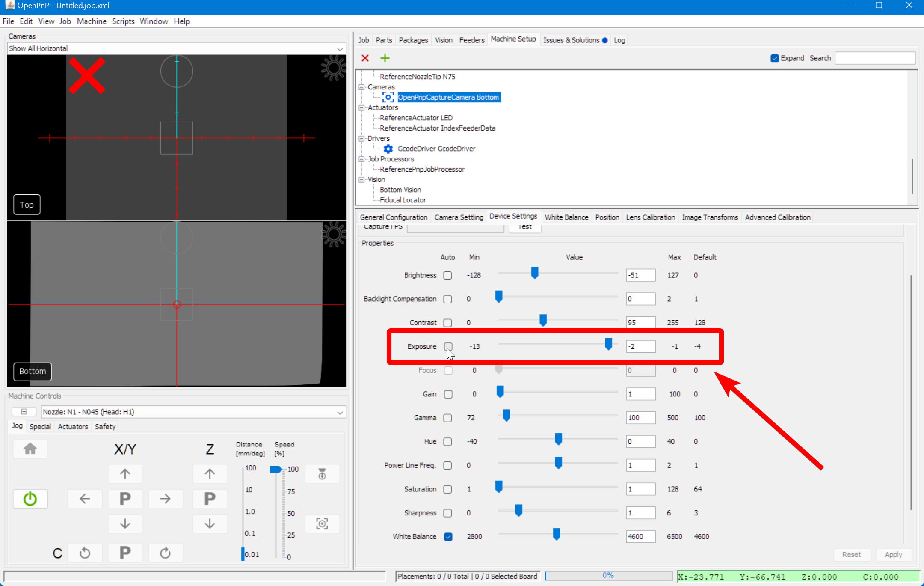924x586 pixels.
Task: Click the Apply button
Action: pyautogui.click(x=893, y=555)
